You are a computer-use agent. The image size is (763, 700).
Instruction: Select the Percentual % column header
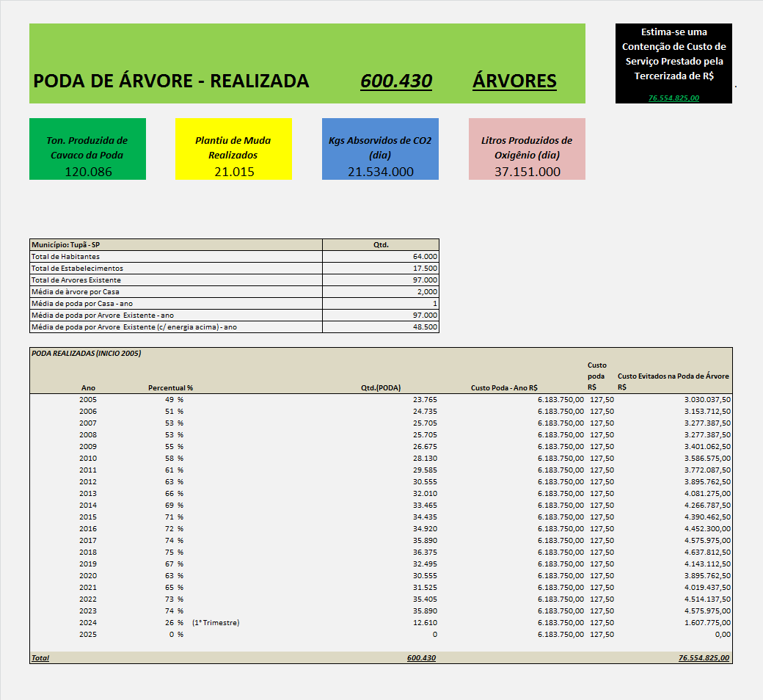click(x=170, y=387)
